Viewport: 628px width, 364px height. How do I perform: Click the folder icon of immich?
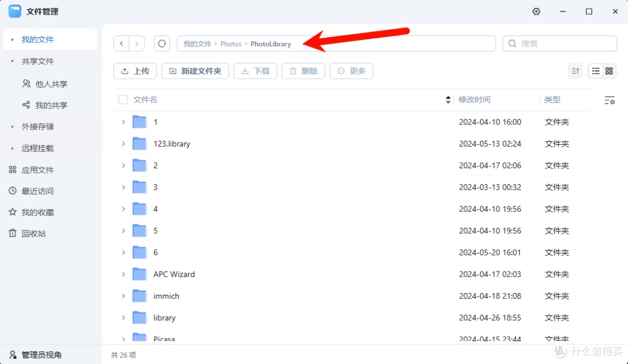coord(140,295)
